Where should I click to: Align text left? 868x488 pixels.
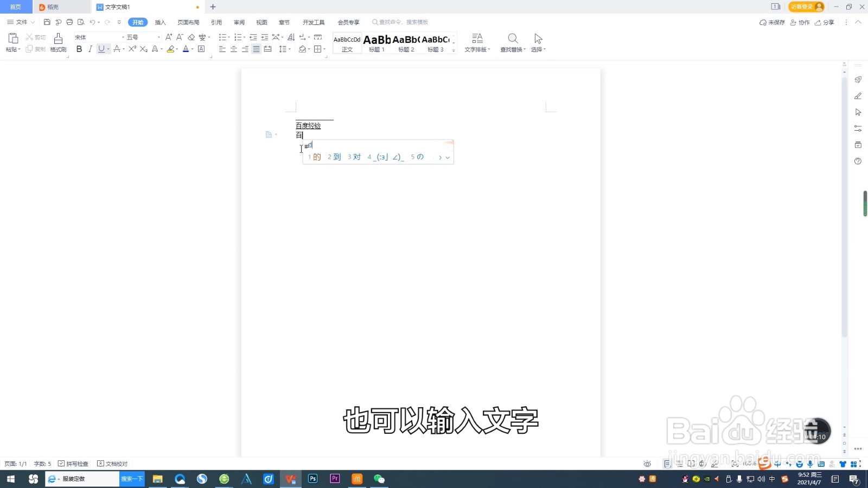coord(222,49)
